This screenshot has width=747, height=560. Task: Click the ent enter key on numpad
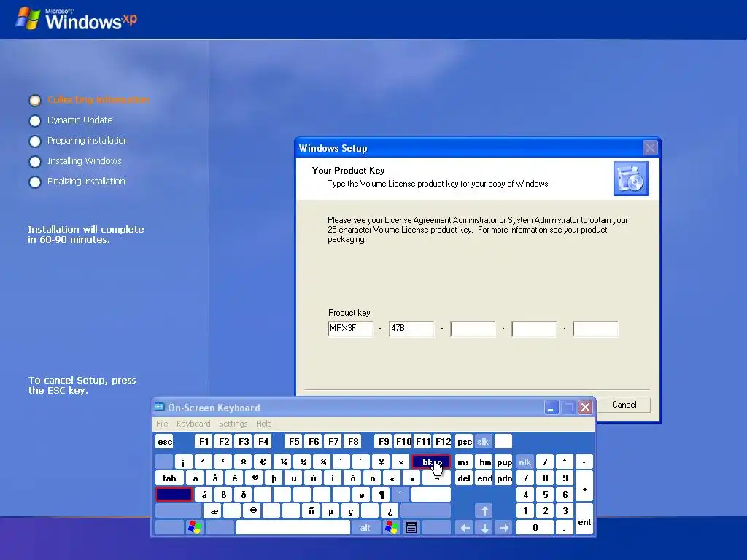[584, 519]
